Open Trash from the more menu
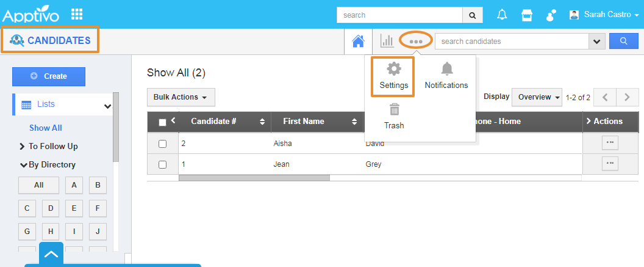Screen dimensions: 644x267 pyautogui.click(x=394, y=117)
